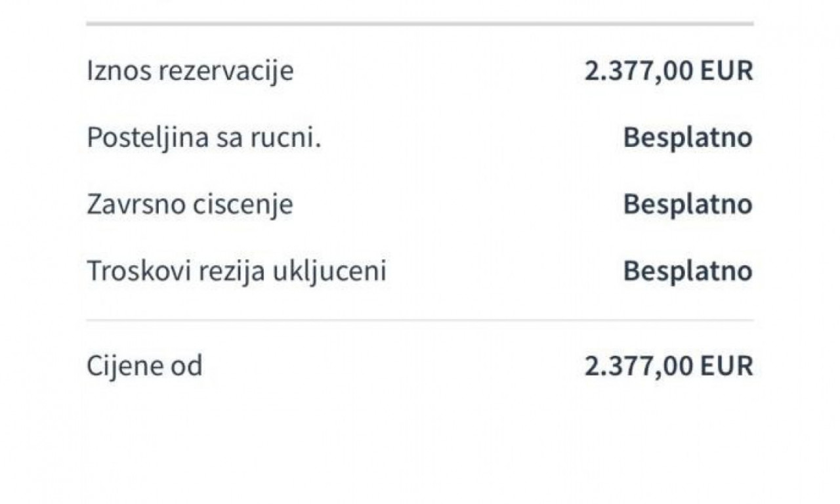Image resolution: width=840 pixels, height=504 pixels.
Task: Select the Cijene od label
Action: [144, 366]
